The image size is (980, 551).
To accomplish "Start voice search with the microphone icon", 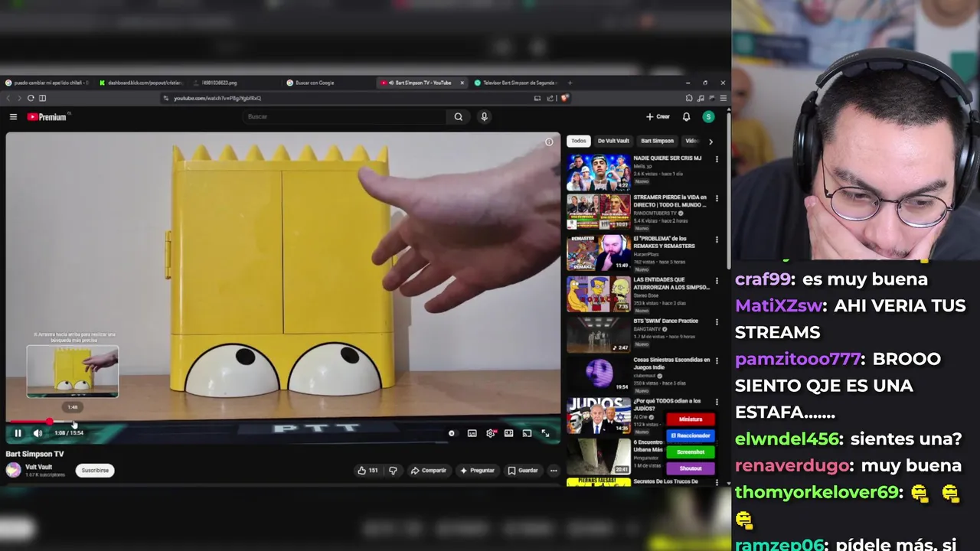I will 484,116.
